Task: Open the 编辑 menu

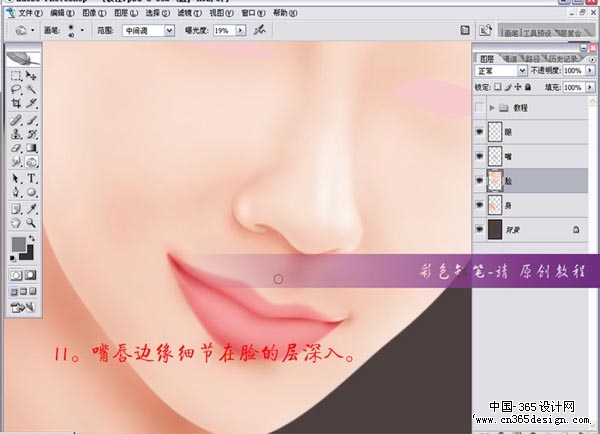Action: click(62, 13)
